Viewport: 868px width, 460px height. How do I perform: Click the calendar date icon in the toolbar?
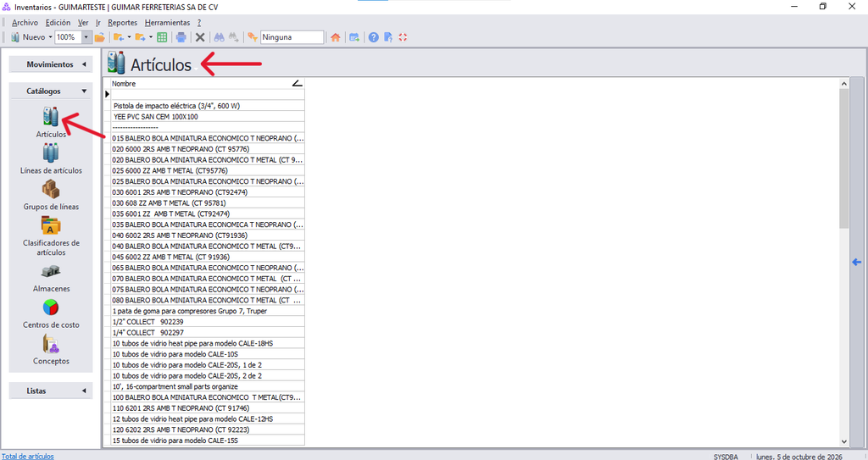(x=354, y=37)
